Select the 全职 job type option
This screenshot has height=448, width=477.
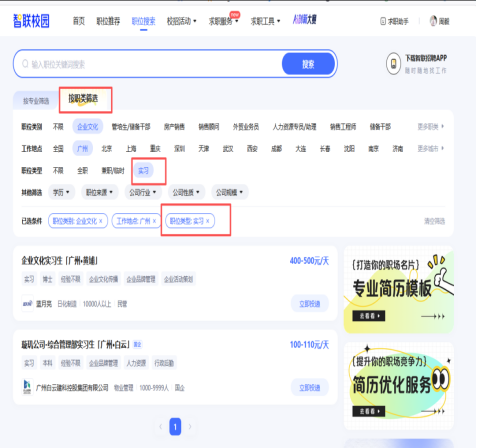point(82,171)
